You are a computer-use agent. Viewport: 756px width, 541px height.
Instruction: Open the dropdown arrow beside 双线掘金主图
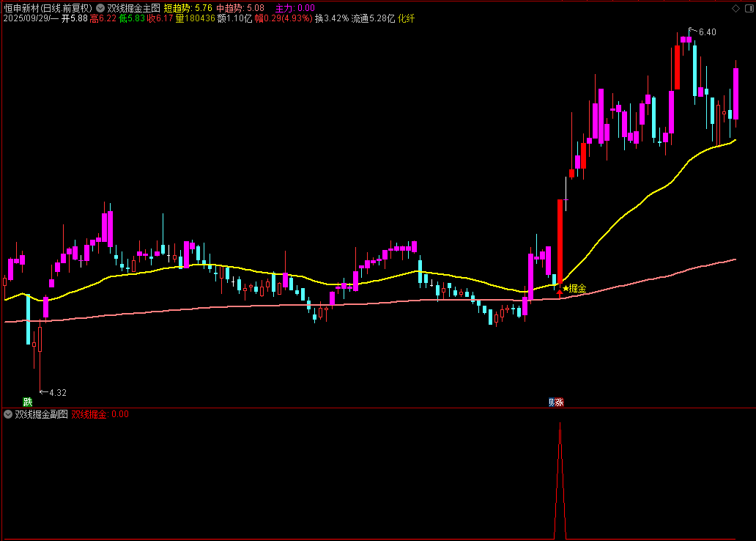(100, 8)
